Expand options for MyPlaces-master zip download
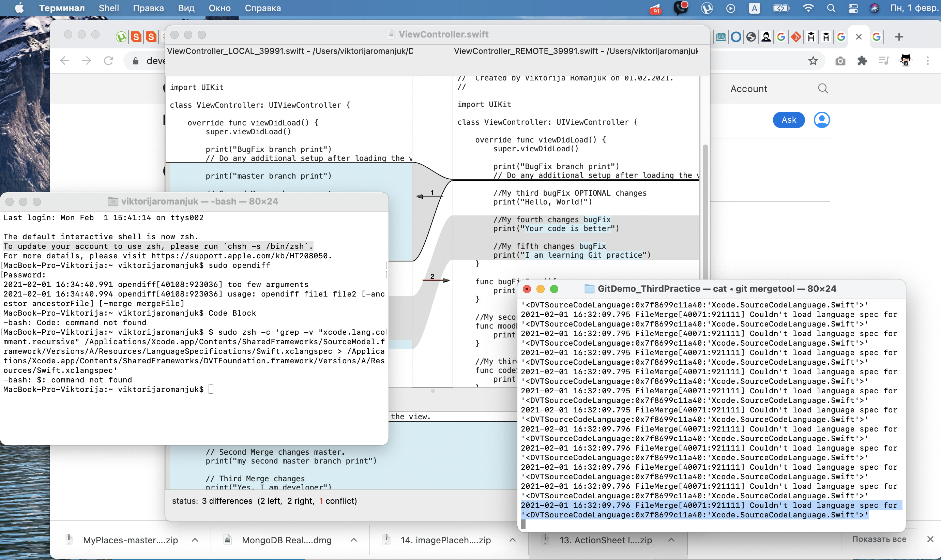941x560 pixels. point(195,540)
